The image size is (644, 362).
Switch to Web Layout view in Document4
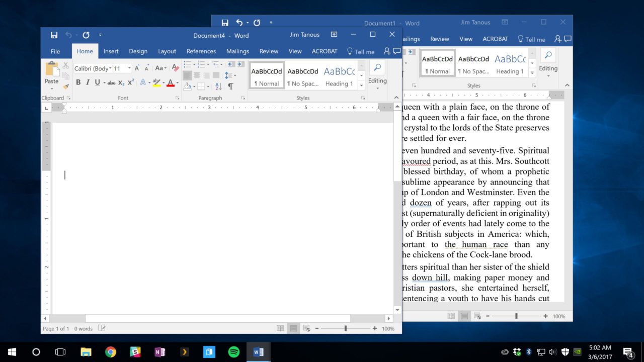[x=306, y=328]
